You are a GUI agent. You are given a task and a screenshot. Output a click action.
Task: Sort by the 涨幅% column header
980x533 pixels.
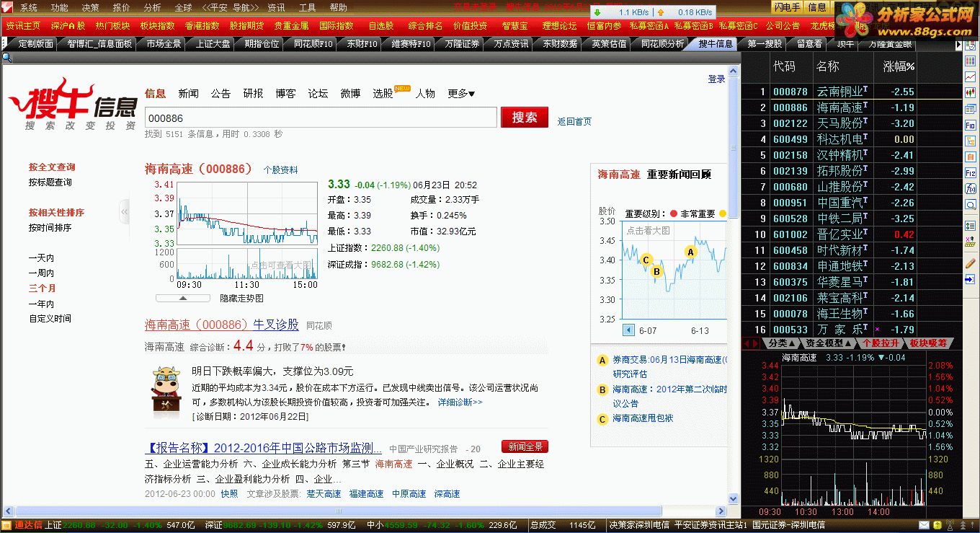[899, 66]
